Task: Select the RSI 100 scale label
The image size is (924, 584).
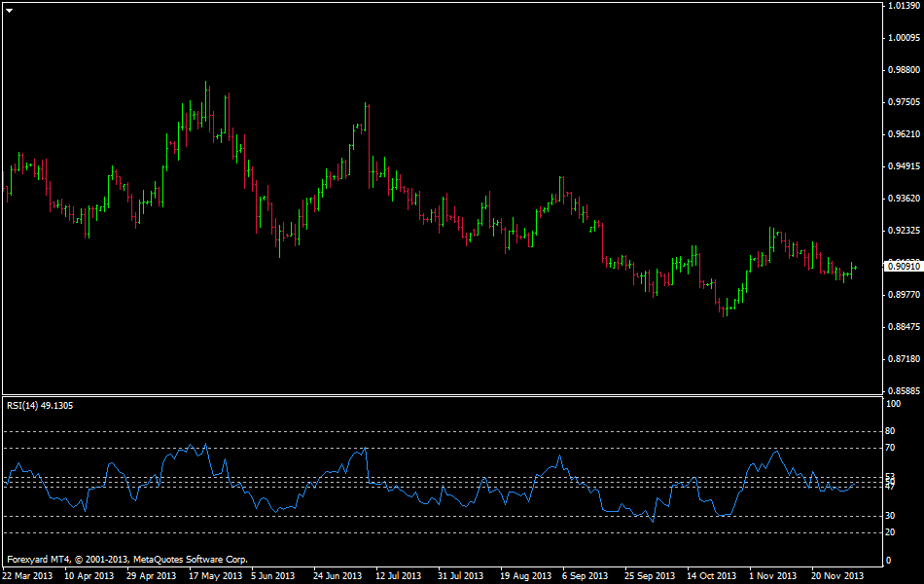Action: coord(891,402)
